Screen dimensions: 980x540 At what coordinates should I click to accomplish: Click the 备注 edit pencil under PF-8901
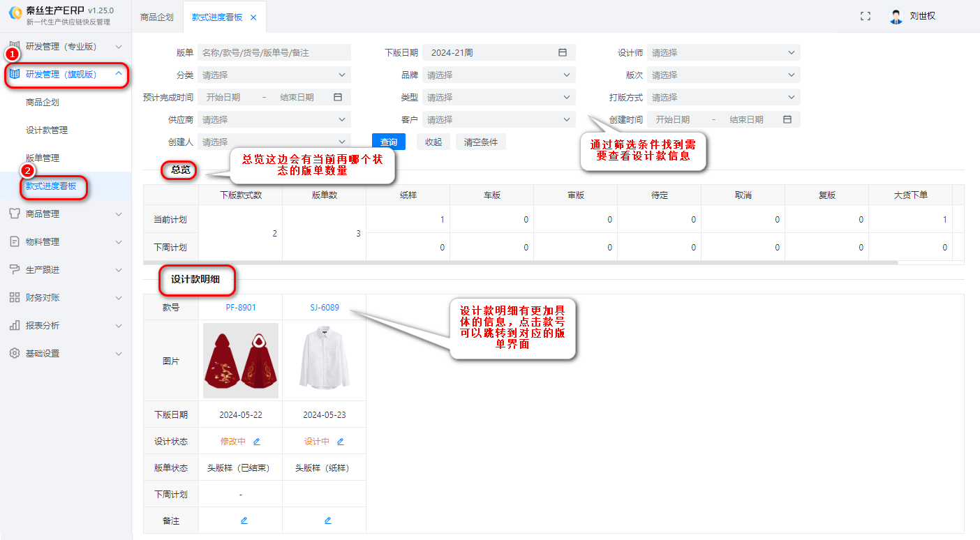[244, 520]
